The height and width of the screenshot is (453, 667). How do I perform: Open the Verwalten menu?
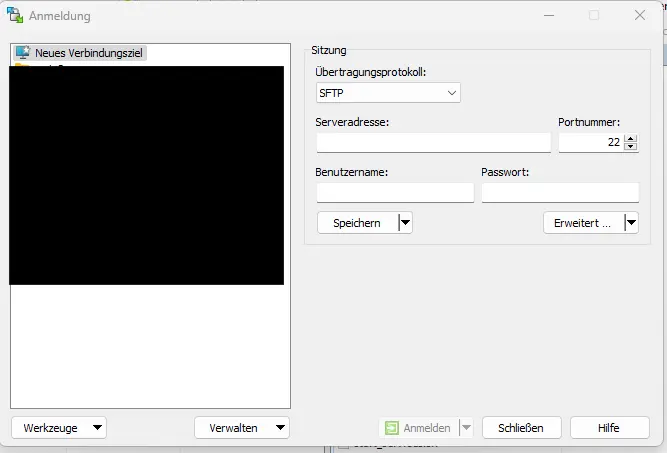242,427
